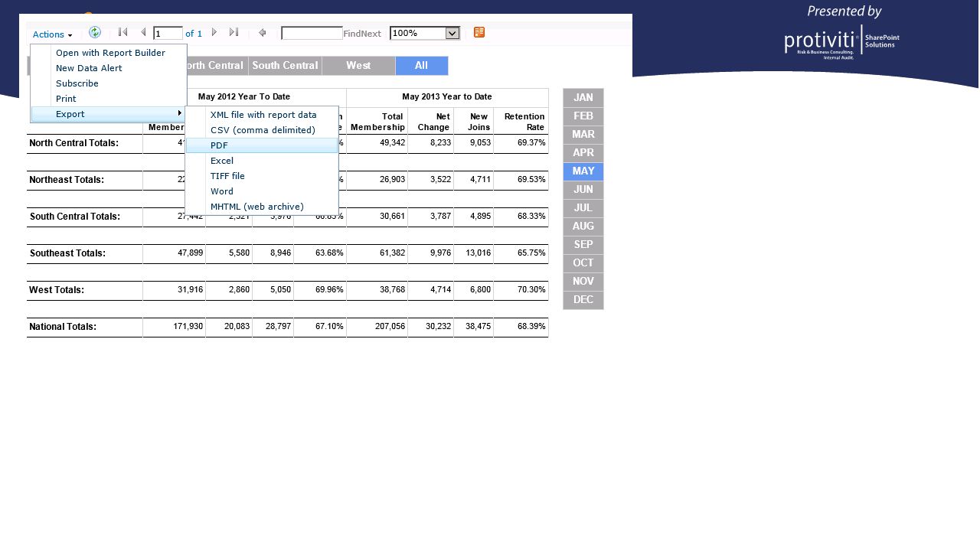Select the North Central region tab
980x551 pixels.
click(x=216, y=66)
